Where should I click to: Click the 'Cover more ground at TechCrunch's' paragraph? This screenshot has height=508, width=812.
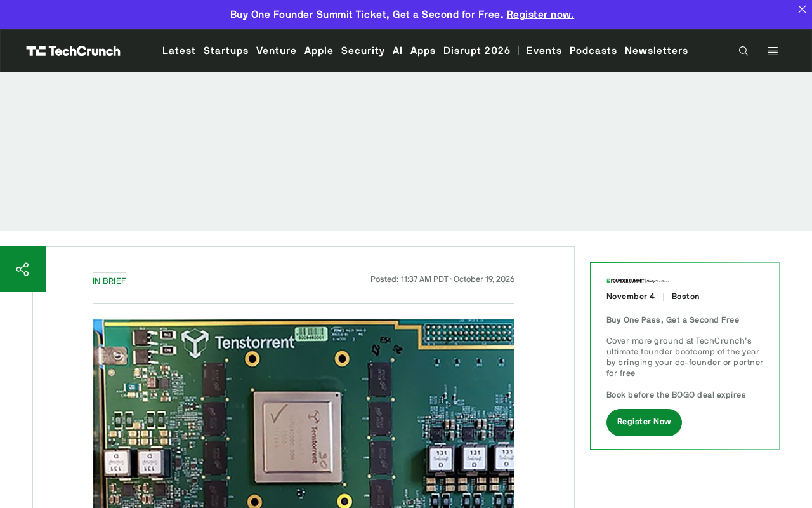click(x=685, y=357)
